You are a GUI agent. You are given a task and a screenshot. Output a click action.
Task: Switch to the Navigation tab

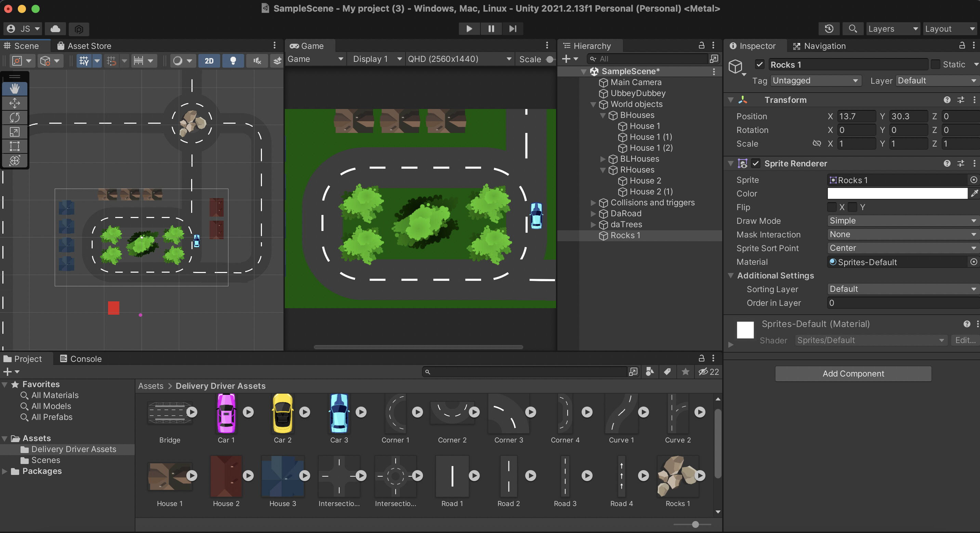click(819, 46)
